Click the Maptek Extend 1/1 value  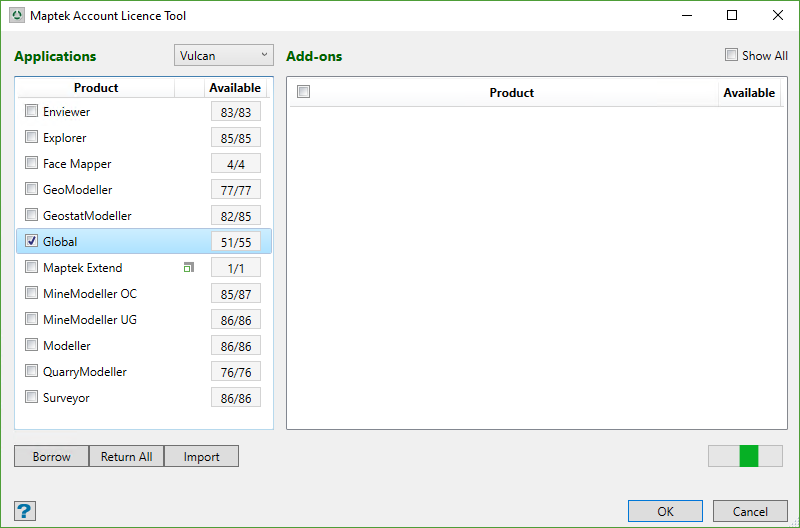[x=236, y=268]
